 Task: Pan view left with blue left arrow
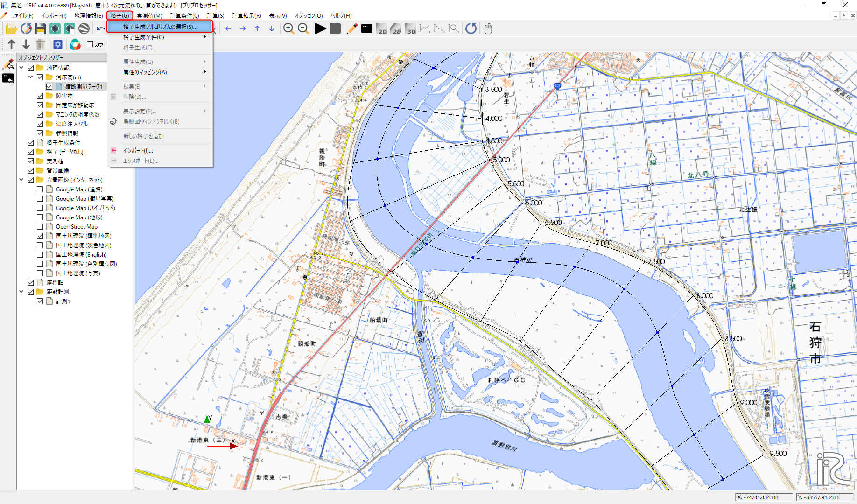pyautogui.click(x=228, y=29)
